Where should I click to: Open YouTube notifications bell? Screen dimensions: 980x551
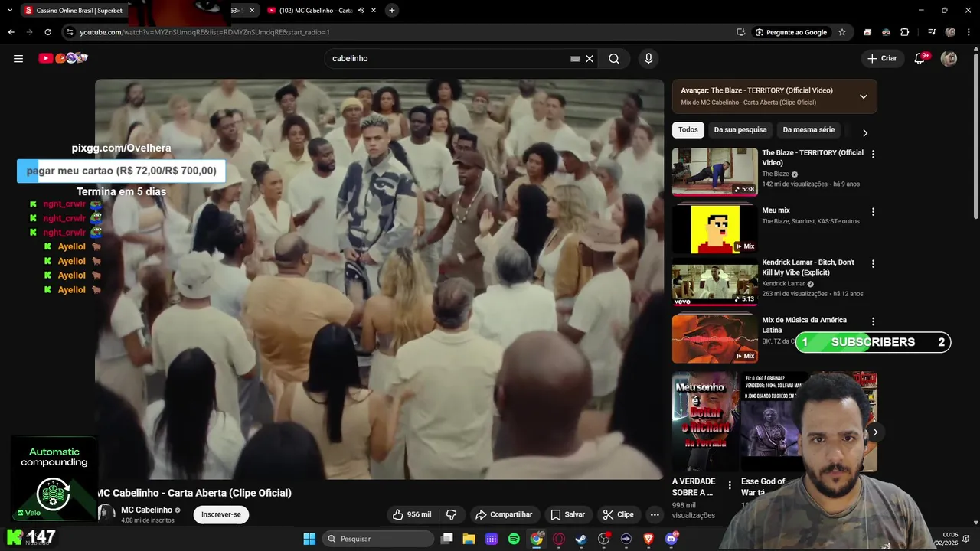[920, 58]
